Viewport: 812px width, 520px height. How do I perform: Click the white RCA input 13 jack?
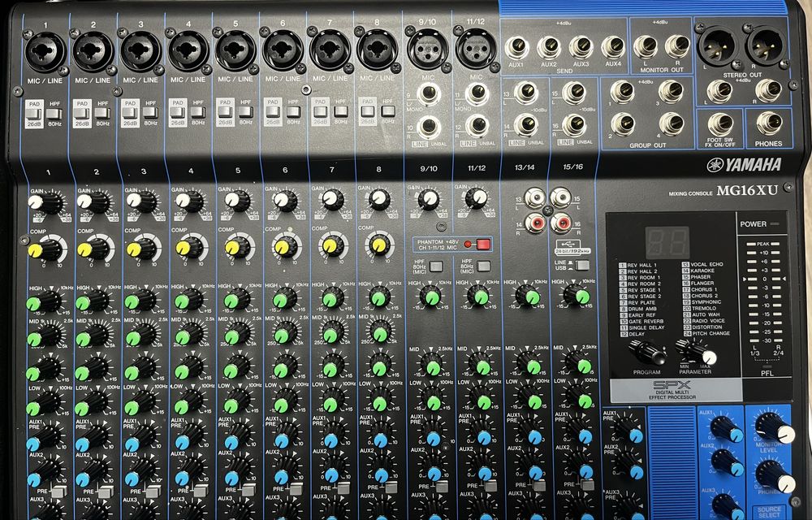pos(535,197)
